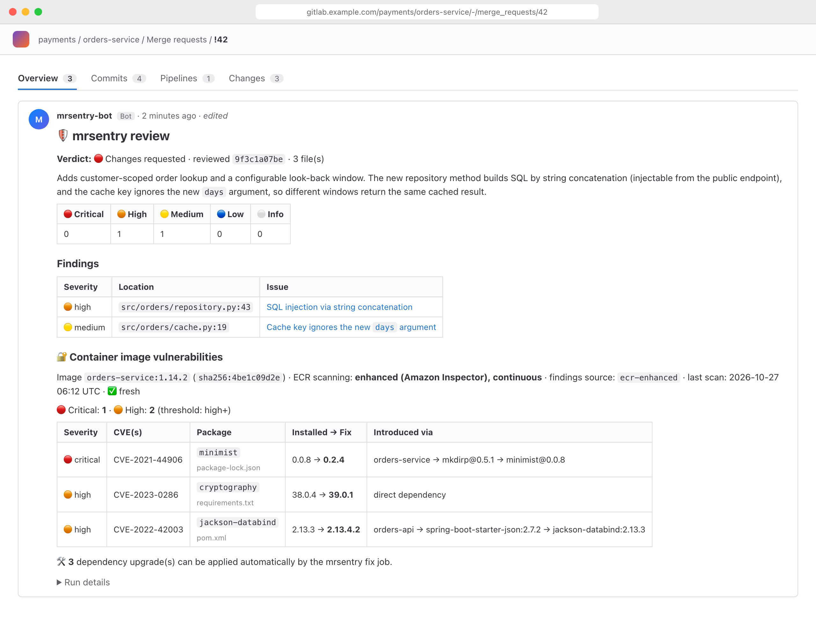Click the red Verdict status circle
This screenshot has height=644, width=816.
[98, 158]
